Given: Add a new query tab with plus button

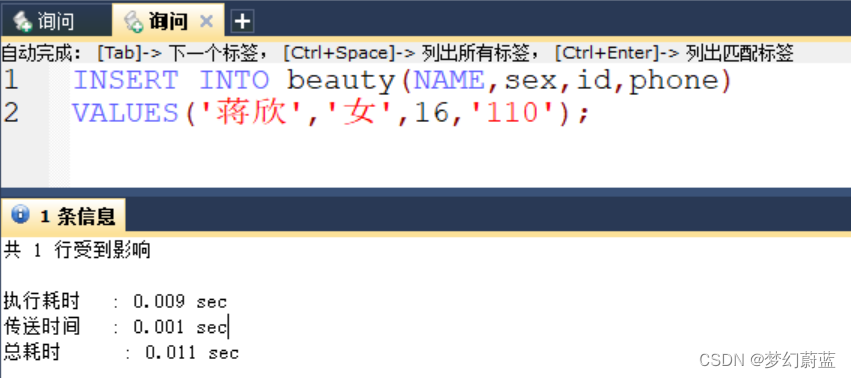Looking at the screenshot, I should pyautogui.click(x=242, y=22).
